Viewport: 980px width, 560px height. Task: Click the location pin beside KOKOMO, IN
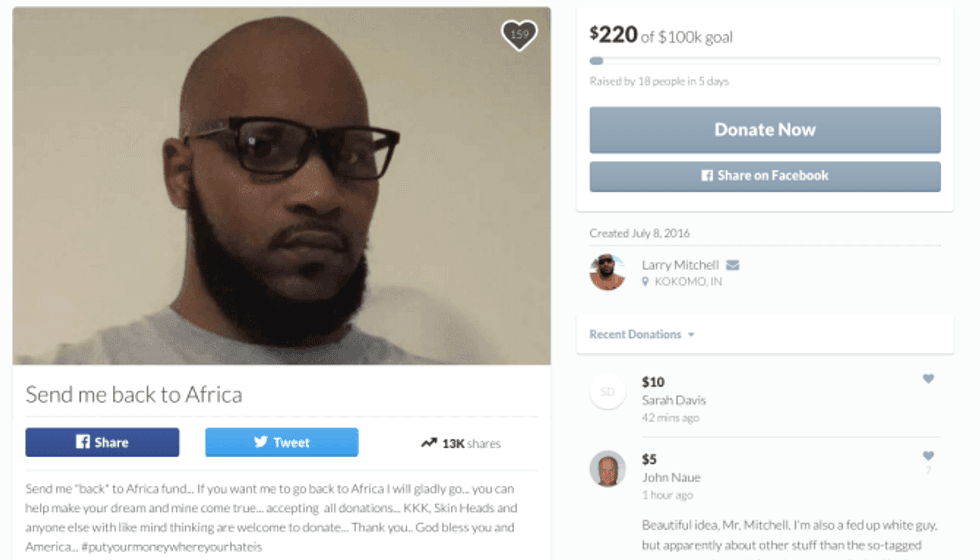(x=646, y=282)
